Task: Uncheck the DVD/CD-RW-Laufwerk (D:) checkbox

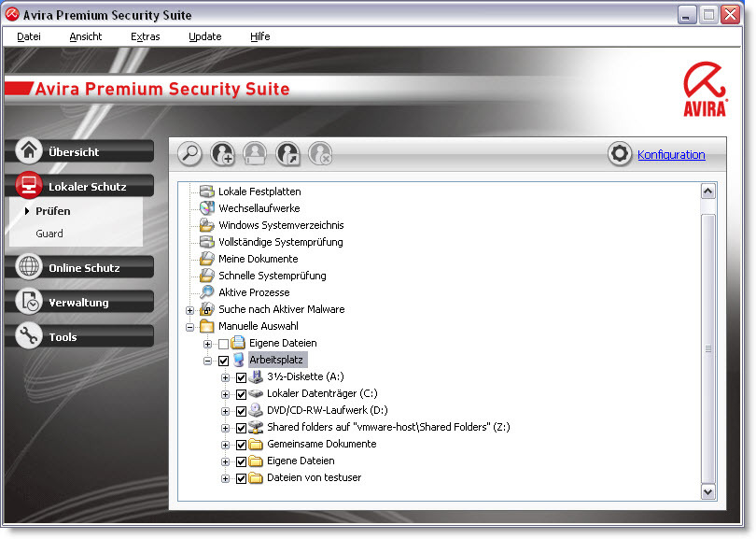Action: [241, 412]
